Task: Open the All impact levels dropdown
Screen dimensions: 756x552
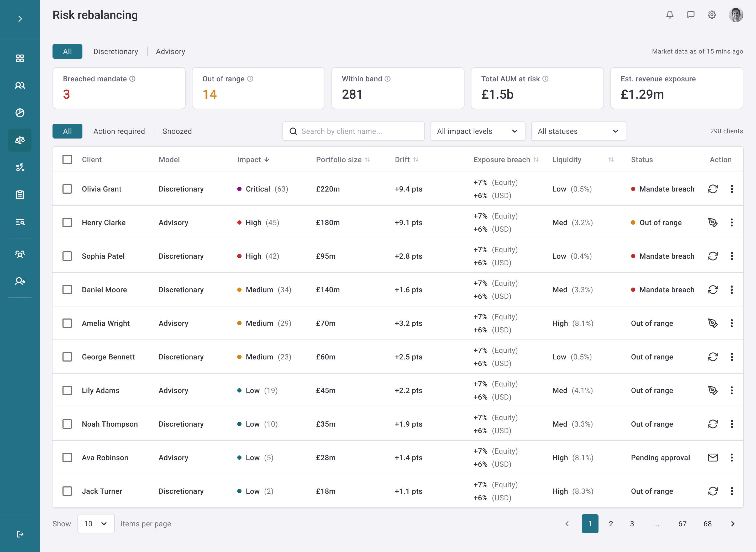Action: point(477,131)
